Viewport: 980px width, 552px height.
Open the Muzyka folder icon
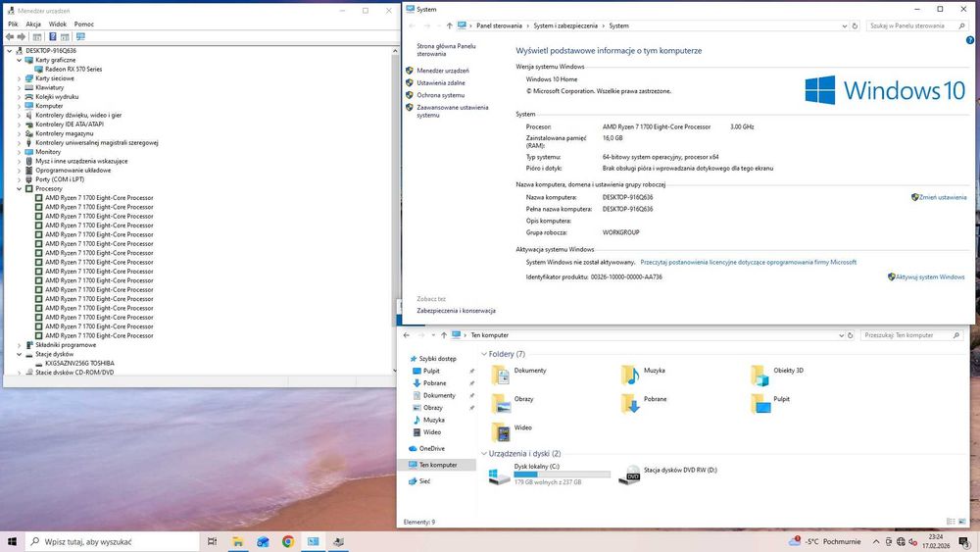630,375
